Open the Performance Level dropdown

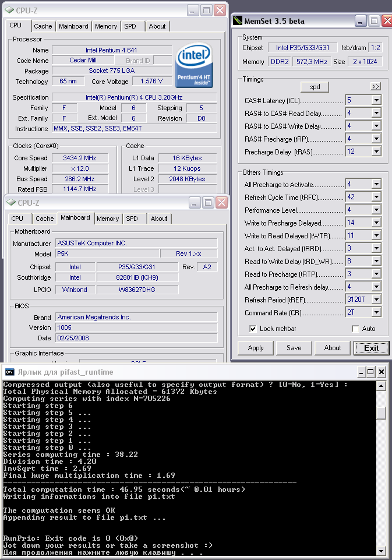point(376,210)
